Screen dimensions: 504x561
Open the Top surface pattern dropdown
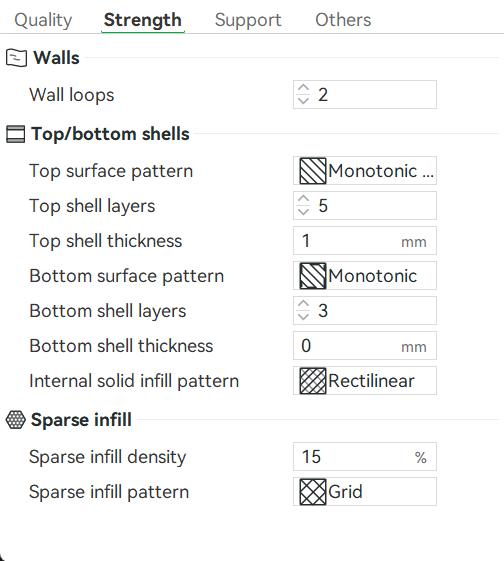point(365,171)
